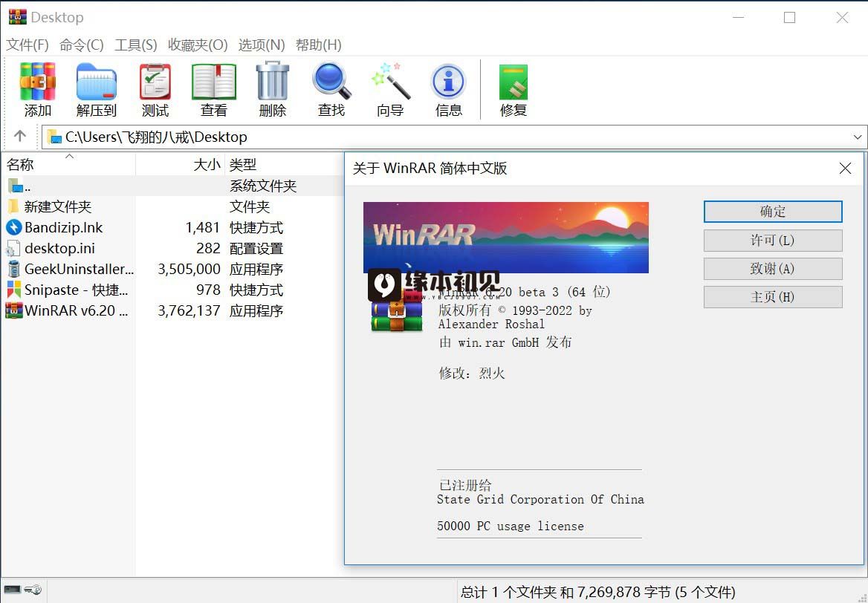Click the 配置设置 type cell
This screenshot has width=868, height=603.
[x=256, y=248]
